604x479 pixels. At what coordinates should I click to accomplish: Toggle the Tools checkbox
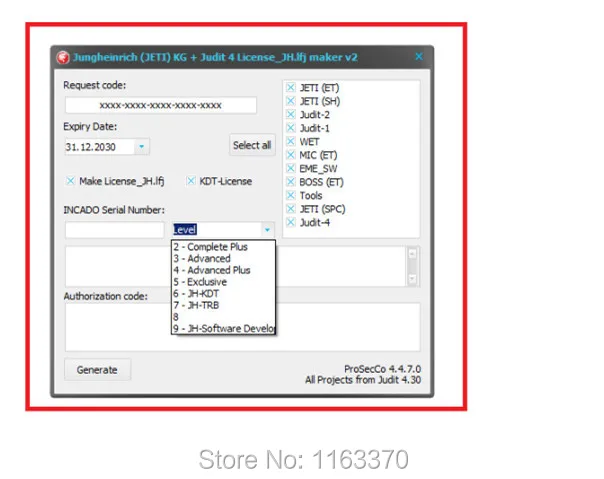(x=291, y=195)
